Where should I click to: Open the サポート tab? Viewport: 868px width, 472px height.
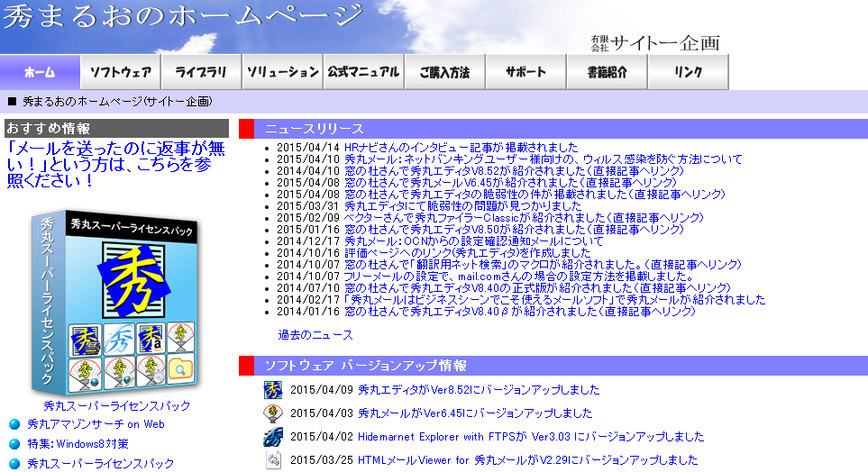click(x=525, y=72)
